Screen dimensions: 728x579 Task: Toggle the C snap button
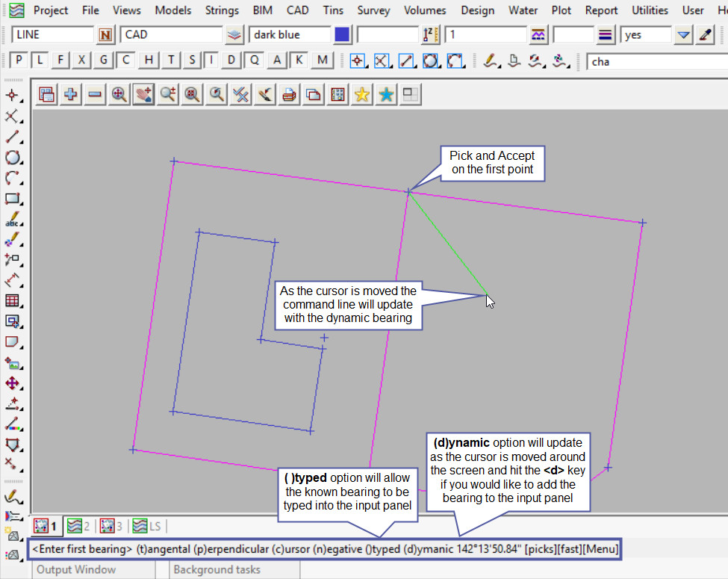point(127,61)
